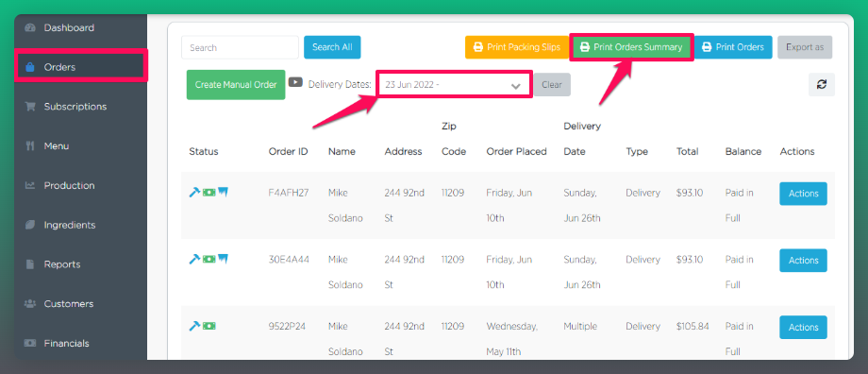Click the Orders bag icon
This screenshot has width=868, height=374.
click(x=30, y=67)
